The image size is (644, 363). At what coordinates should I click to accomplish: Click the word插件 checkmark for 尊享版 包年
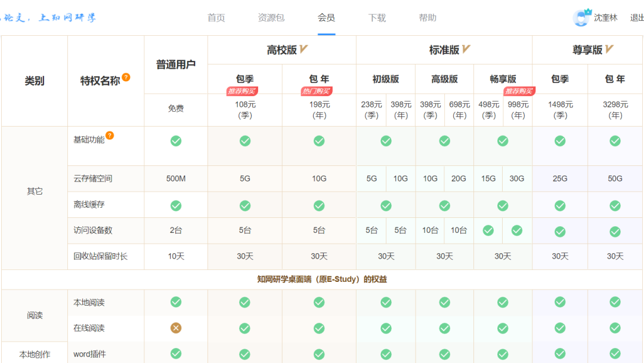[x=615, y=353]
